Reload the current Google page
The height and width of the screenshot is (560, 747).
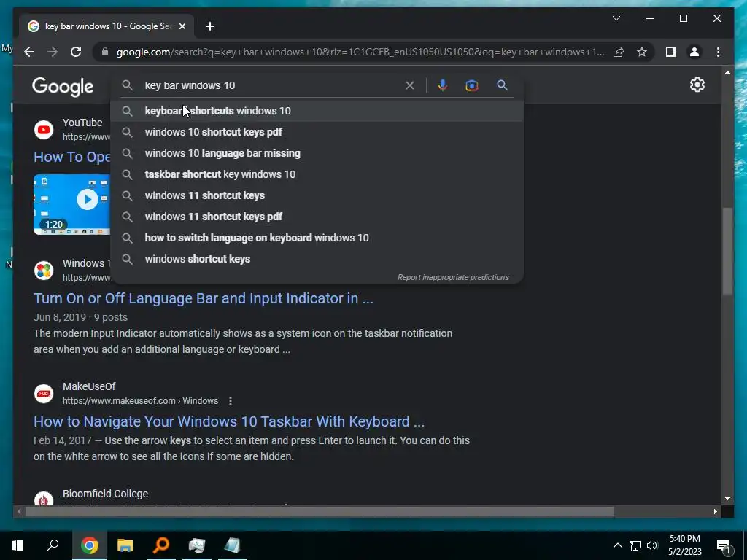(x=76, y=52)
